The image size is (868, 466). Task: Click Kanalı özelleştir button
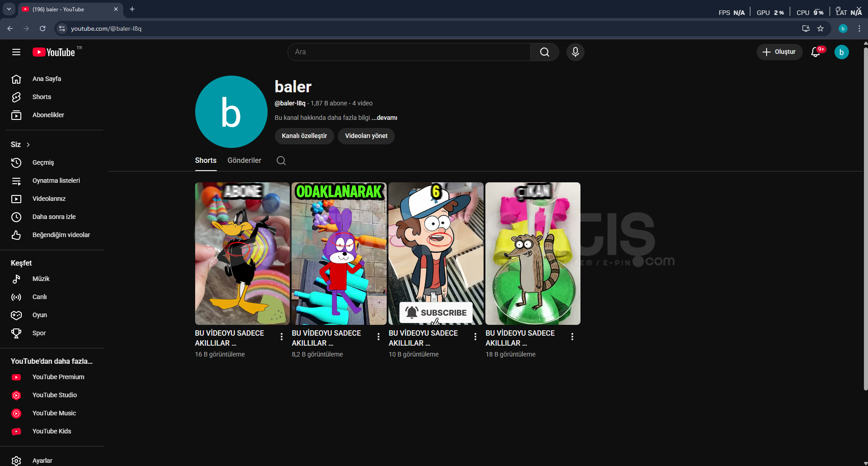click(x=304, y=136)
